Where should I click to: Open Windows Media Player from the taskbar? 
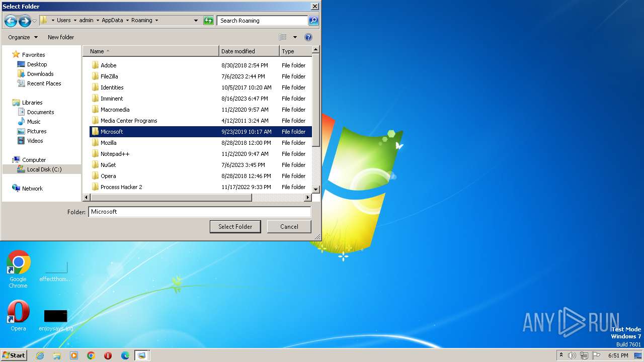point(74,355)
